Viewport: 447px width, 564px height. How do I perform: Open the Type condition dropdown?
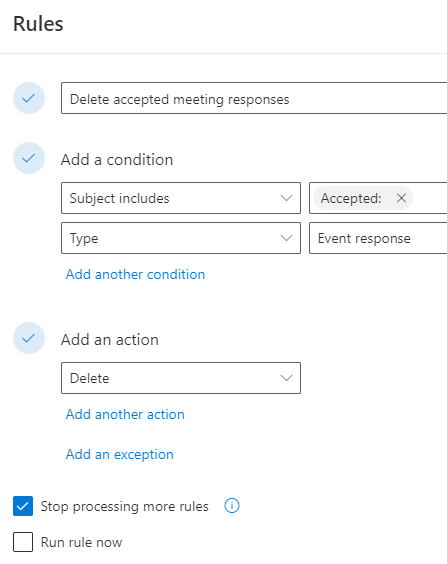(x=181, y=238)
